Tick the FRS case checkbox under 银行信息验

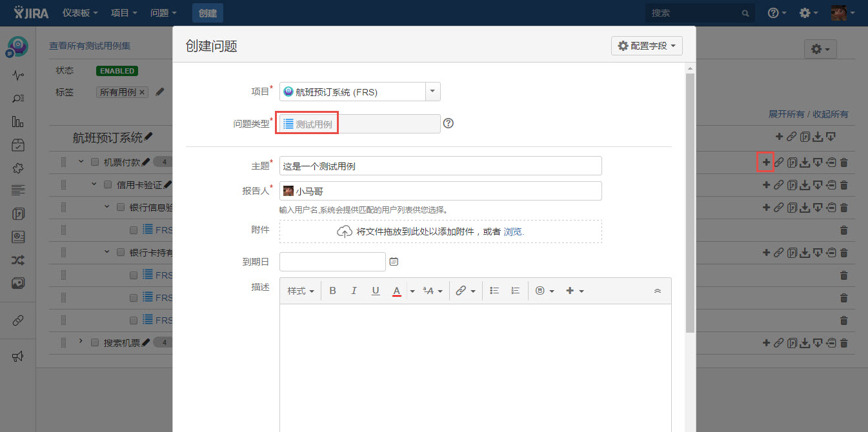pyautogui.click(x=134, y=230)
